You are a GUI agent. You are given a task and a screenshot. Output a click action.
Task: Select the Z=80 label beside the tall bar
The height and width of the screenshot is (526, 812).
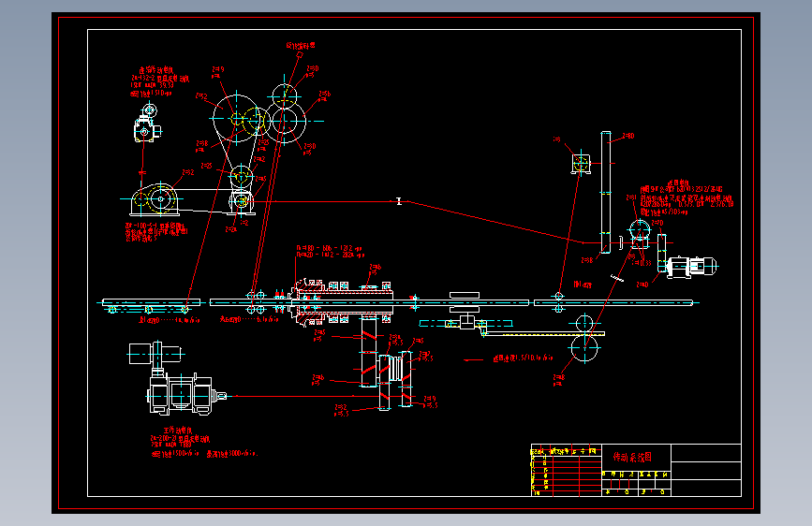coord(627,136)
